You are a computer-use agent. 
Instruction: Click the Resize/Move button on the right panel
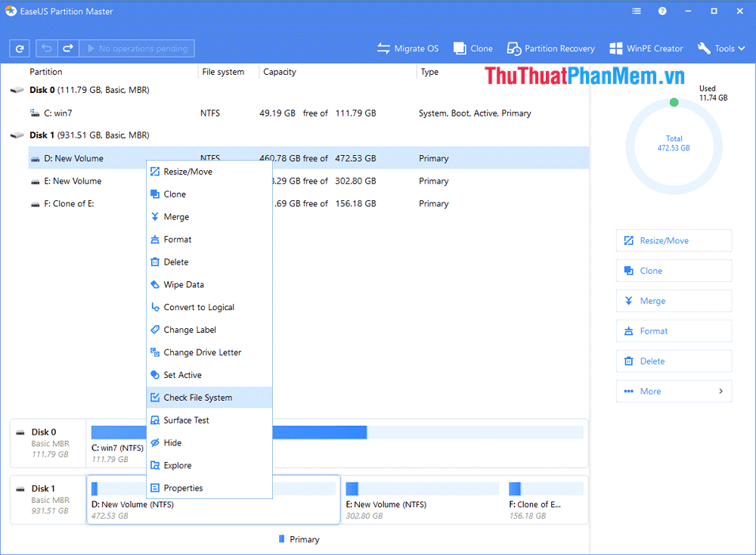[673, 240]
